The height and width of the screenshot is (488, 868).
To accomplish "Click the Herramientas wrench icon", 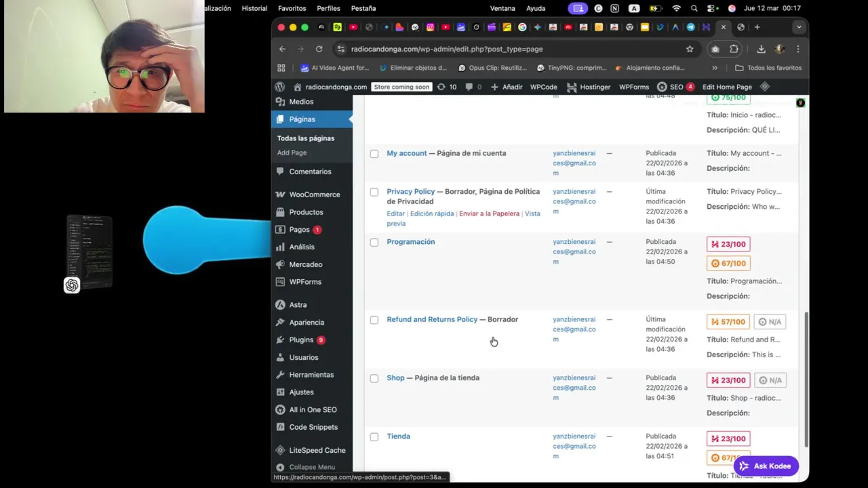I will pyautogui.click(x=280, y=375).
